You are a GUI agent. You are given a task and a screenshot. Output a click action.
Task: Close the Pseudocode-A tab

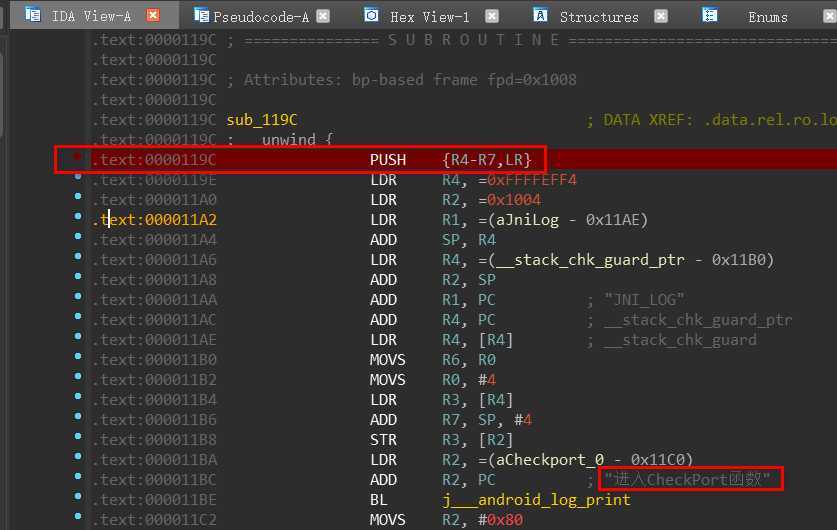pos(323,16)
